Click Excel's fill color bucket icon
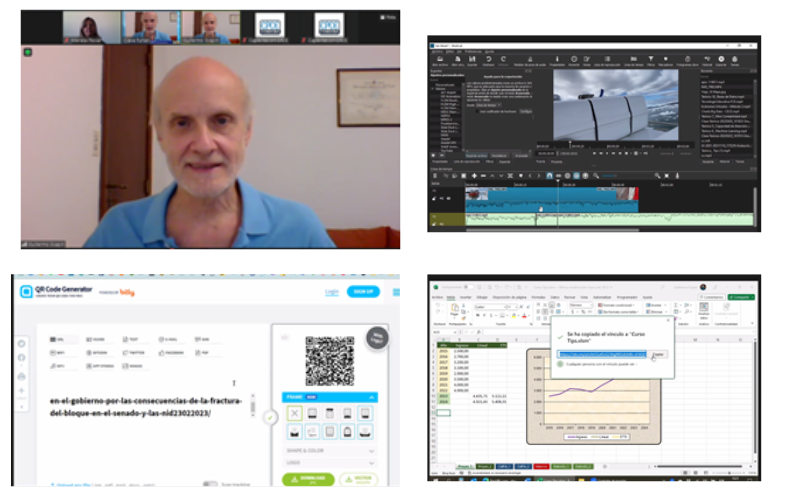 pos(514,315)
